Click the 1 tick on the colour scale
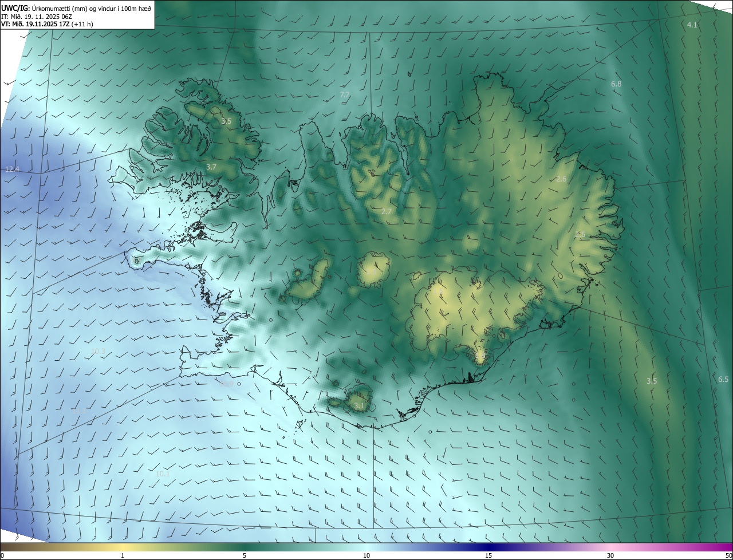The height and width of the screenshot is (560, 733). (x=123, y=555)
